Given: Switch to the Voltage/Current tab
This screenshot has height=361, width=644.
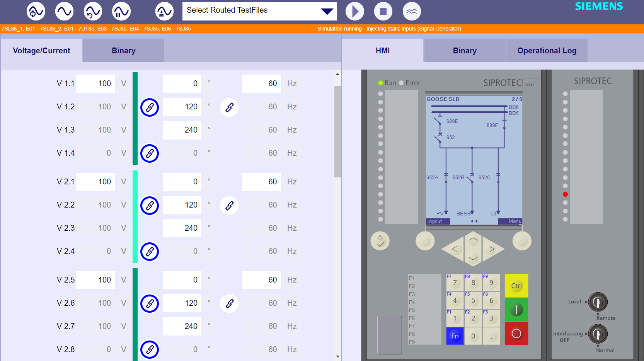Looking at the screenshot, I should tap(41, 51).
